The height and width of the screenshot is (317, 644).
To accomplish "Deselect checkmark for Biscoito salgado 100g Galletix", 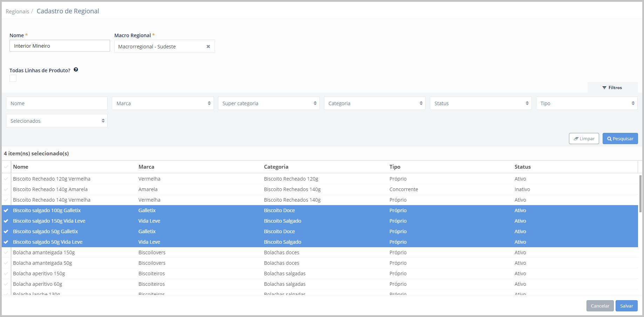I will click(6, 210).
